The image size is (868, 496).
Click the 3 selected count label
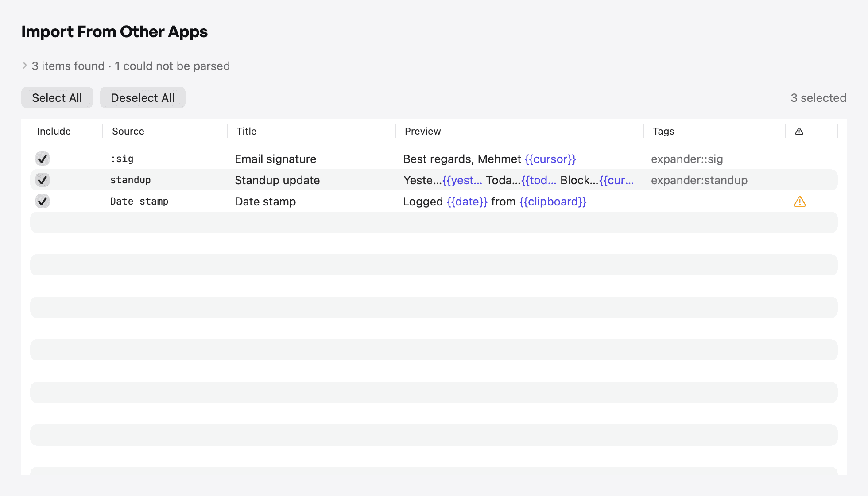[x=818, y=98]
